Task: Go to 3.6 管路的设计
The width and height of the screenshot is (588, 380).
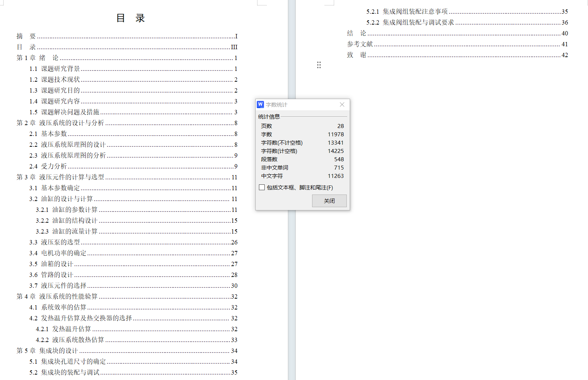Action: click(133, 275)
